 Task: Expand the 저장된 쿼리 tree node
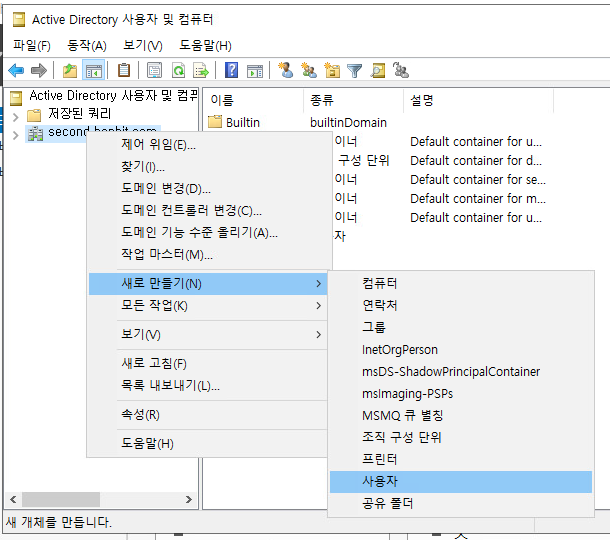16,117
